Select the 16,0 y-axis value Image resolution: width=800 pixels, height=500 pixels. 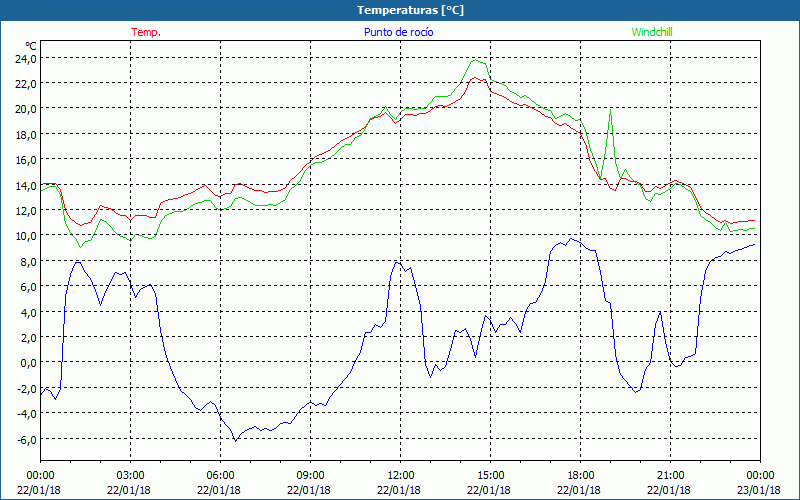click(26, 160)
